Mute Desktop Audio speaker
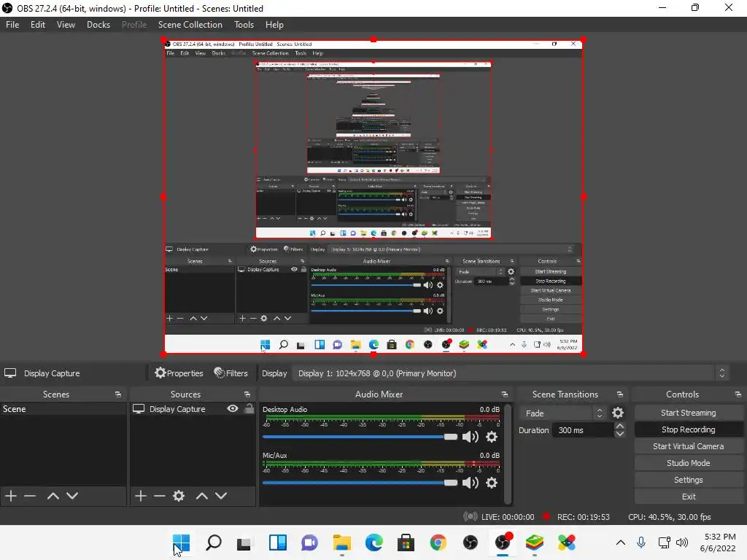747x560 pixels. [471, 437]
